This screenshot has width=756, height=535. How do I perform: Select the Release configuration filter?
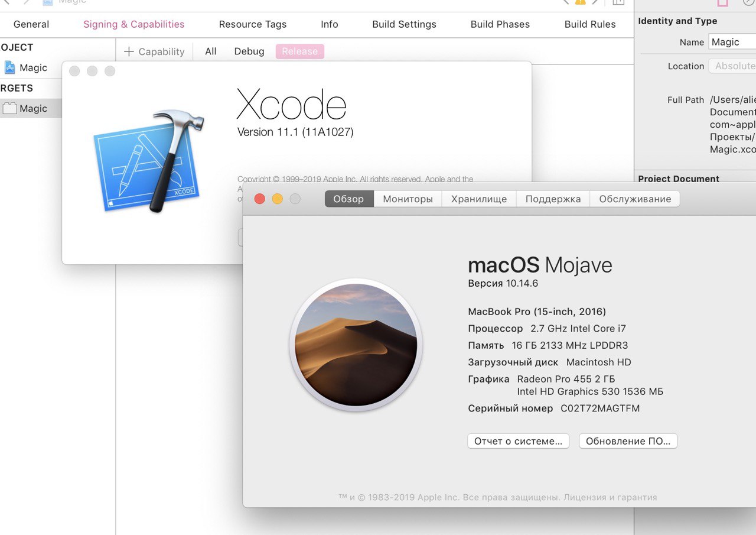[x=300, y=51]
